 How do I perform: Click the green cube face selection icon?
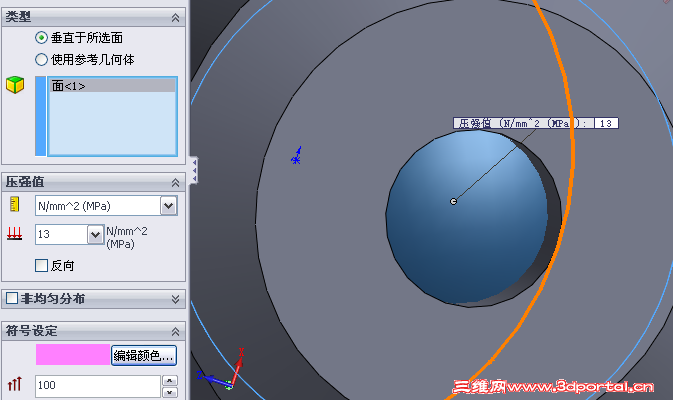(x=15, y=85)
